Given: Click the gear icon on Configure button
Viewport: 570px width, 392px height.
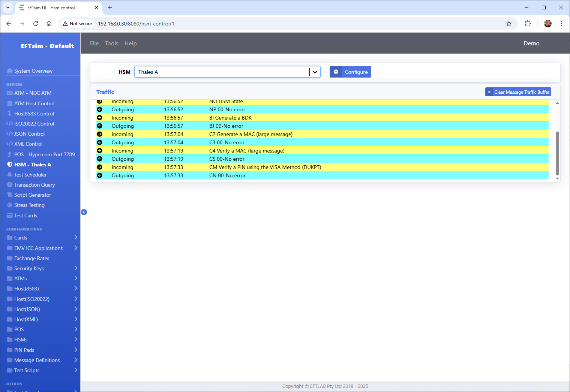Looking at the screenshot, I should (336, 72).
